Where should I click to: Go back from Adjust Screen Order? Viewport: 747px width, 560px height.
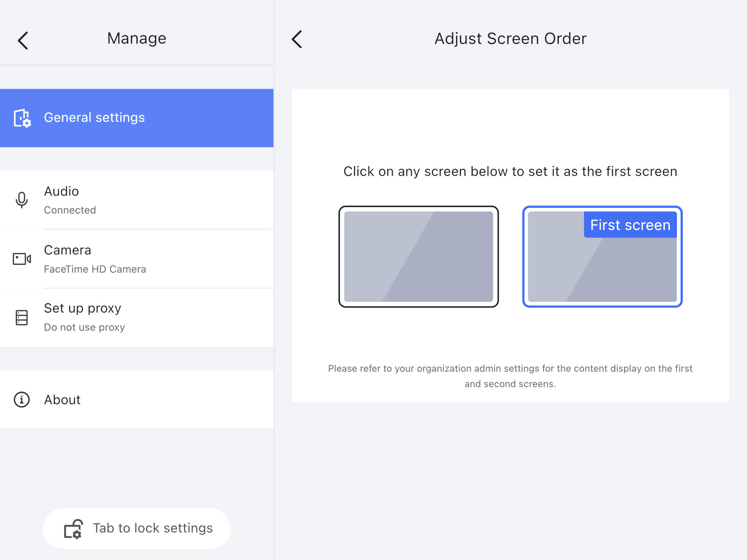(x=297, y=40)
